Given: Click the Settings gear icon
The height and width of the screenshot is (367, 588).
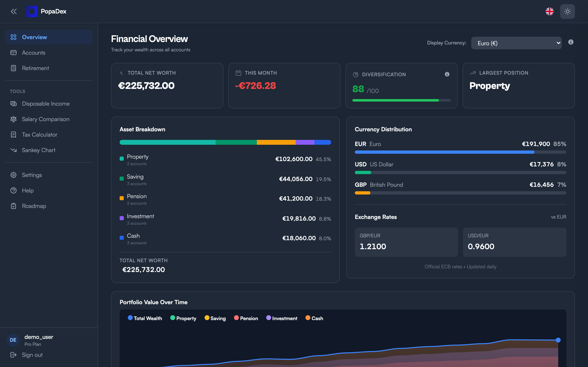Looking at the screenshot, I should pyautogui.click(x=13, y=175).
